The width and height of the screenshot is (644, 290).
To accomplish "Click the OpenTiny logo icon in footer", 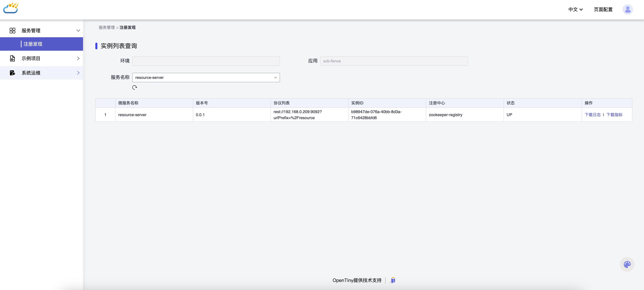I will pyautogui.click(x=393, y=280).
